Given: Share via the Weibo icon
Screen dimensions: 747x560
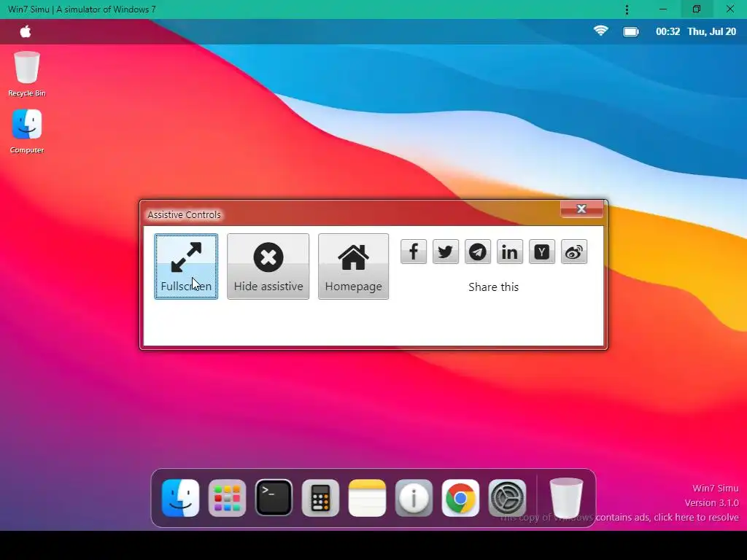Looking at the screenshot, I should point(574,252).
